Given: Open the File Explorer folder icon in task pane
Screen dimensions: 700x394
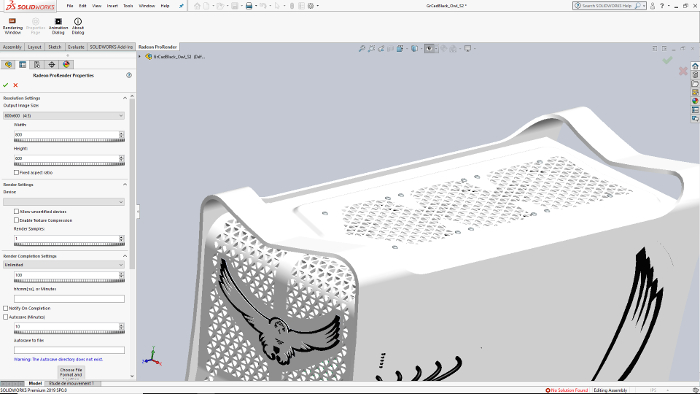Looking at the screenshot, I should 695,83.
